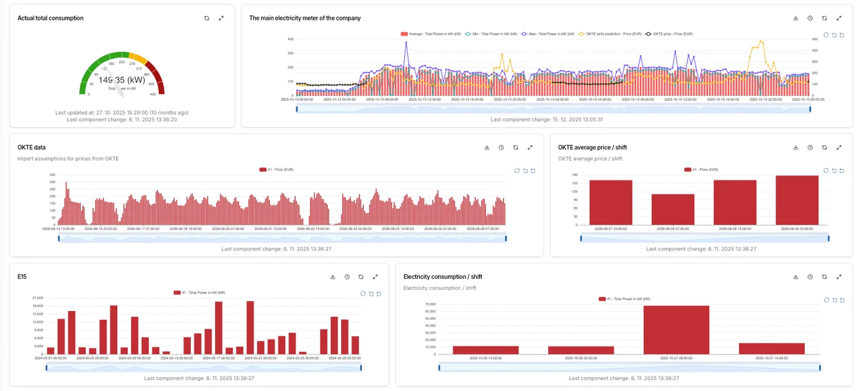Click the consumption gauge dial
The image size is (868, 391).
122,74
